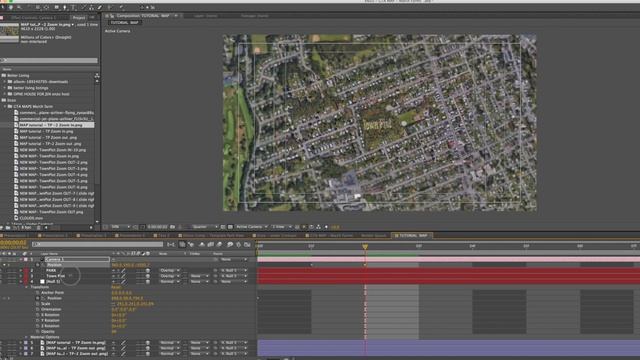The height and width of the screenshot is (360, 640).
Task: Collapse the Transform property group
Action: 27,287
